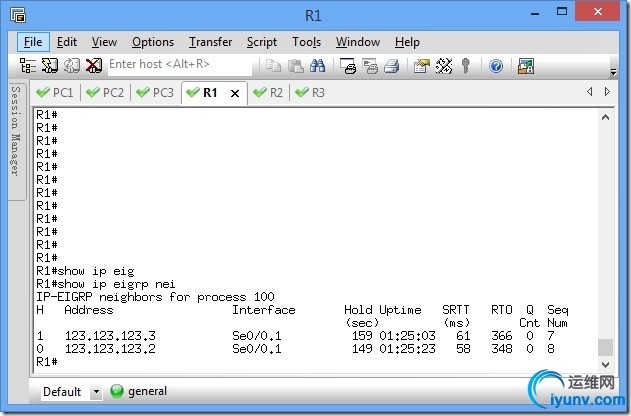The image size is (631, 416).
Task: Click the terminal scrollbar thumb
Action: [605, 347]
